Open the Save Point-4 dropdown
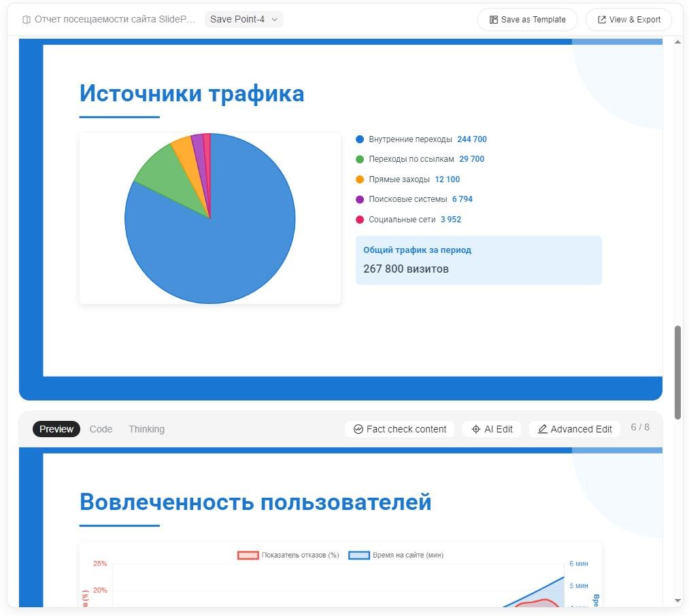689x616 pixels. [244, 19]
